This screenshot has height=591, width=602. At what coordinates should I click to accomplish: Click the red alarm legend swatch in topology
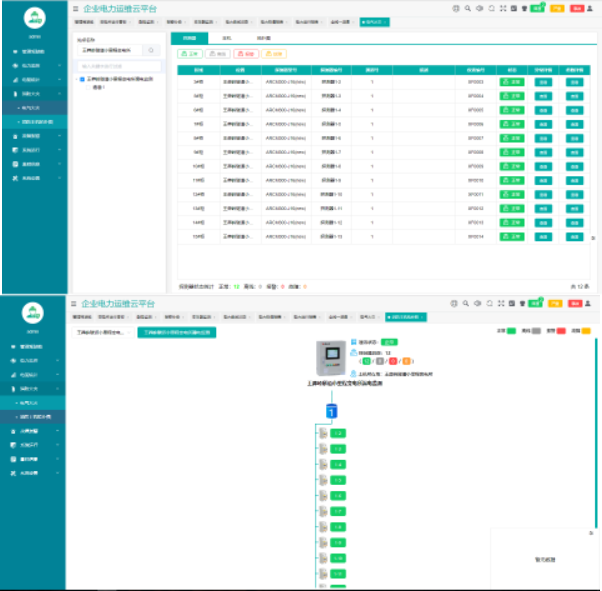point(563,330)
